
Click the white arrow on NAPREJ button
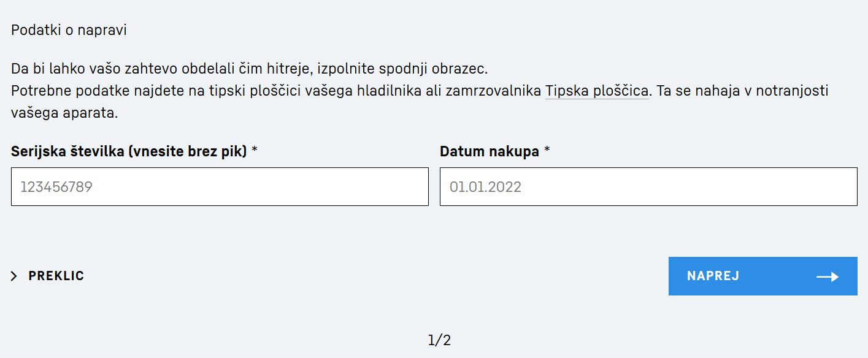click(827, 276)
